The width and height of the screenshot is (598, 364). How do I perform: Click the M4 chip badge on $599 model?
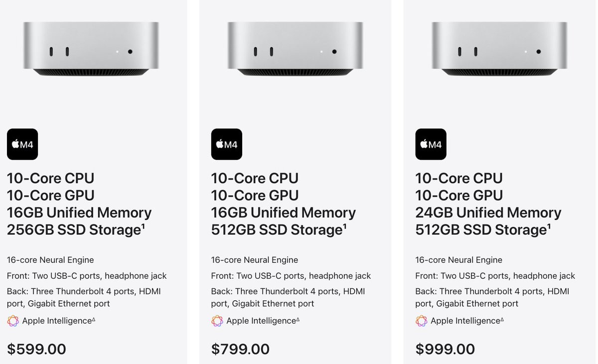pyautogui.click(x=22, y=144)
